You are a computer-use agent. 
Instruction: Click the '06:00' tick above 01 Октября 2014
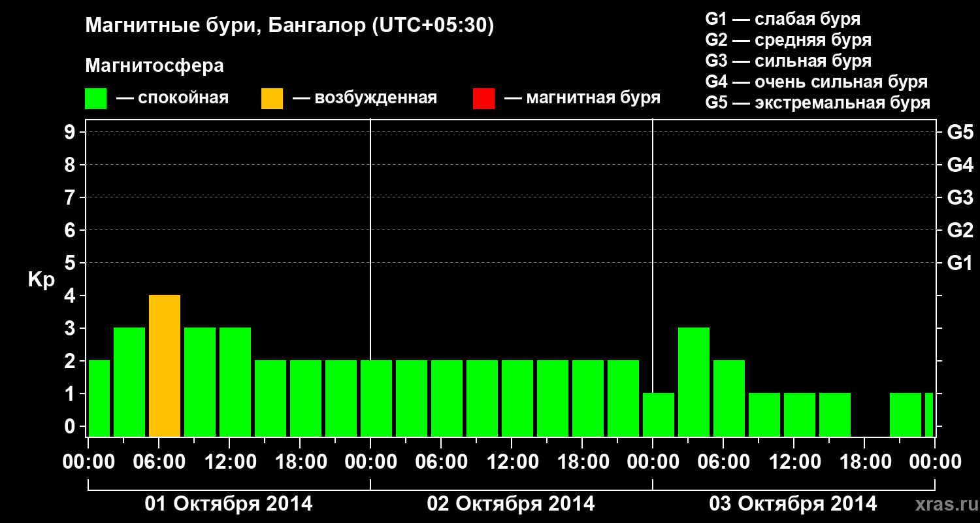(x=159, y=462)
